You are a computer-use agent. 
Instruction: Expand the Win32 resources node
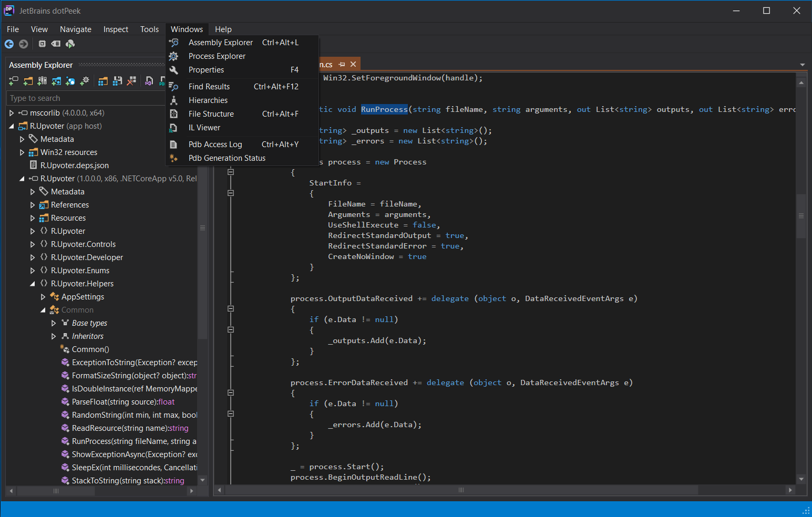pyautogui.click(x=22, y=152)
